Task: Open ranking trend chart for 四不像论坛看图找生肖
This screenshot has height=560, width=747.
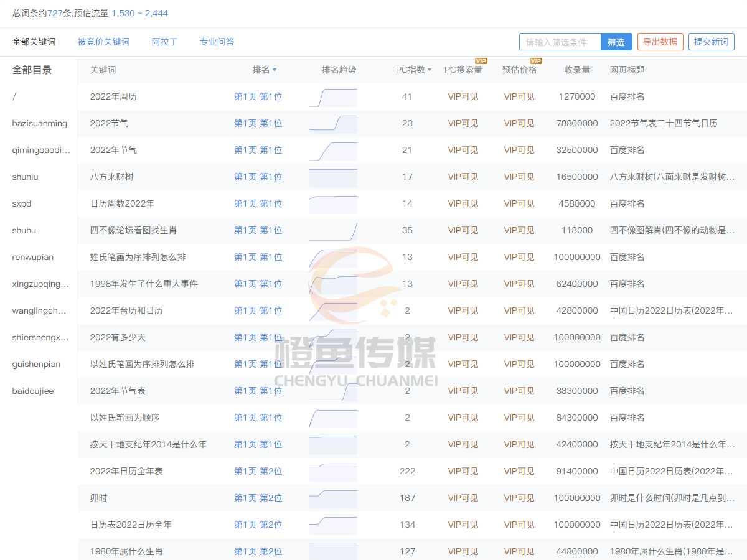Action: (x=333, y=231)
